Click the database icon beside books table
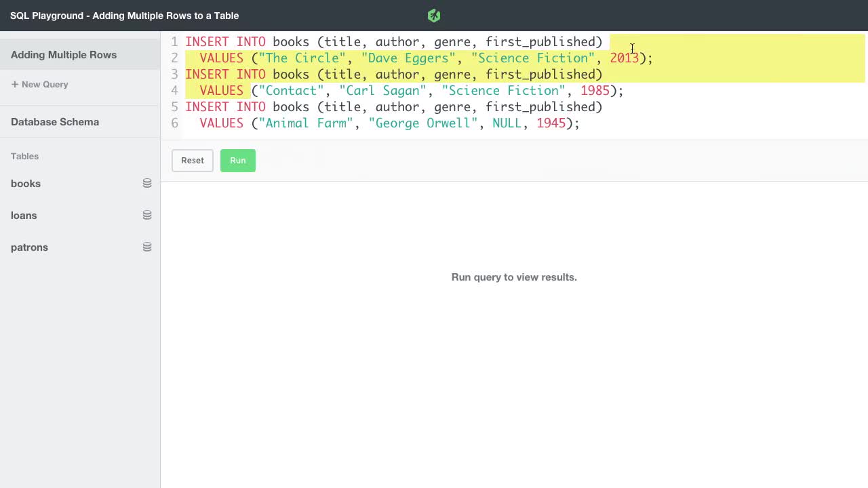Image resolution: width=868 pixels, height=488 pixels. click(147, 183)
